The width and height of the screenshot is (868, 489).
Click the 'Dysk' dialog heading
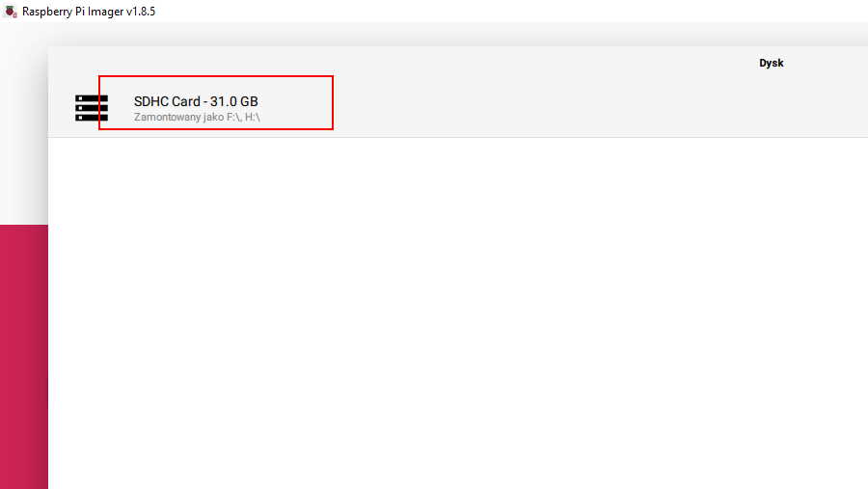tap(772, 63)
